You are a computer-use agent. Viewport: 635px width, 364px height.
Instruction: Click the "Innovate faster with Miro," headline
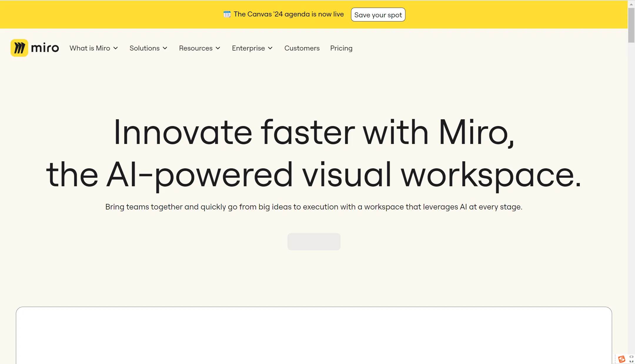click(314, 132)
